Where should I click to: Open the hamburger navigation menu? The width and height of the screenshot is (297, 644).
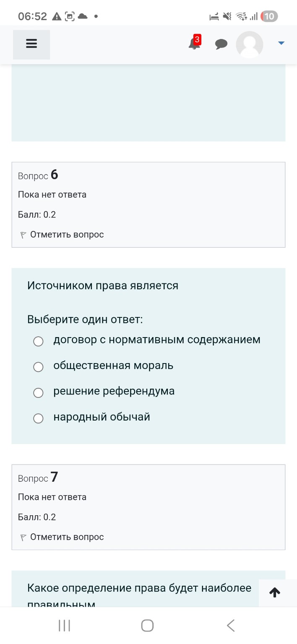(31, 44)
